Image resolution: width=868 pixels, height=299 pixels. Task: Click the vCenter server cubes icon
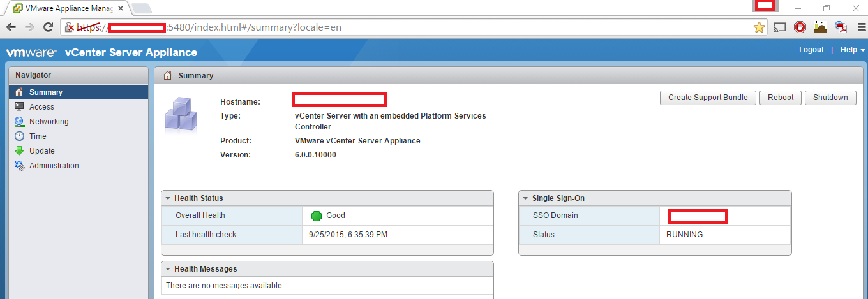[181, 113]
